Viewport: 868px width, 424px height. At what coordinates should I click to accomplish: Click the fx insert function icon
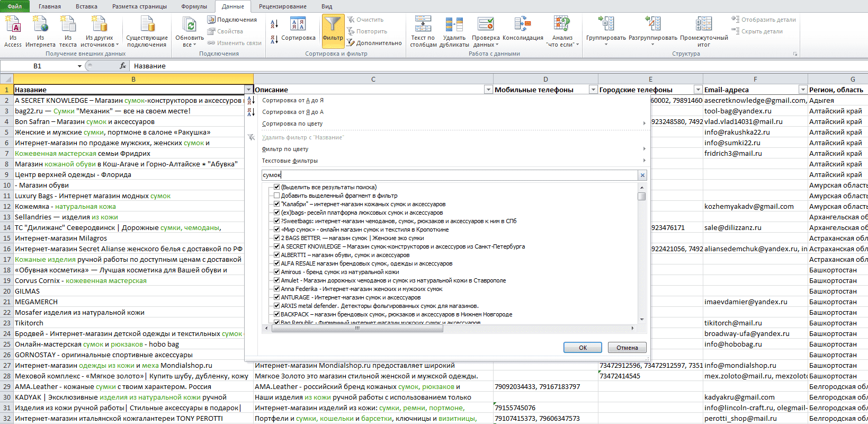pyautogui.click(x=123, y=66)
